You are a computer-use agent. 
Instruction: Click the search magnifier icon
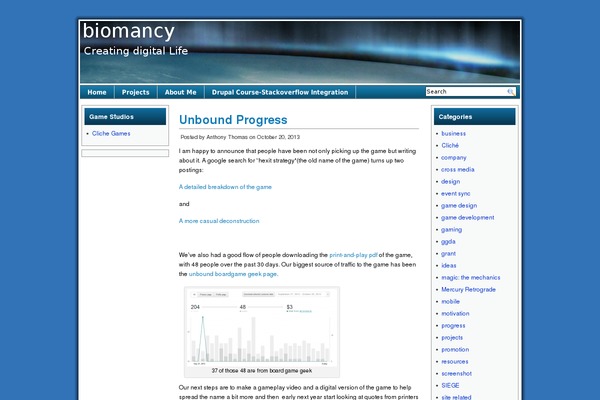510,92
